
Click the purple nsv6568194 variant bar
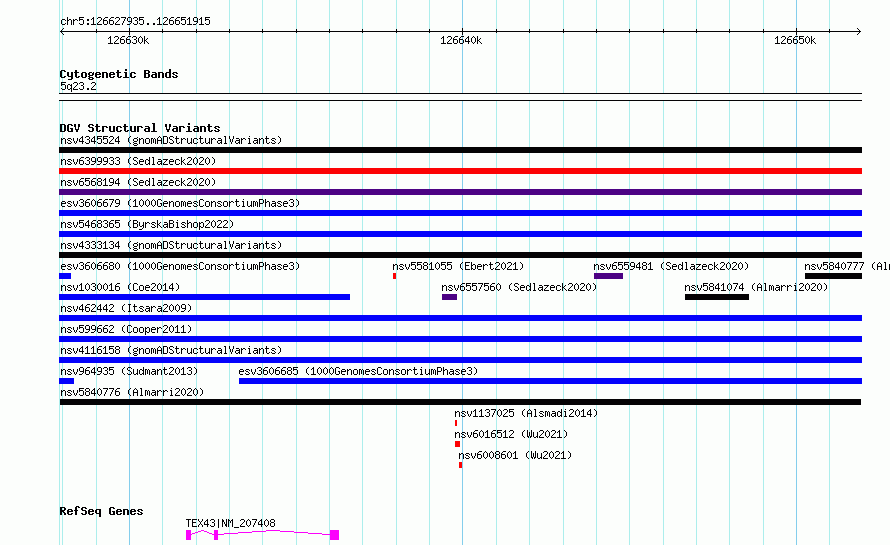460,192
